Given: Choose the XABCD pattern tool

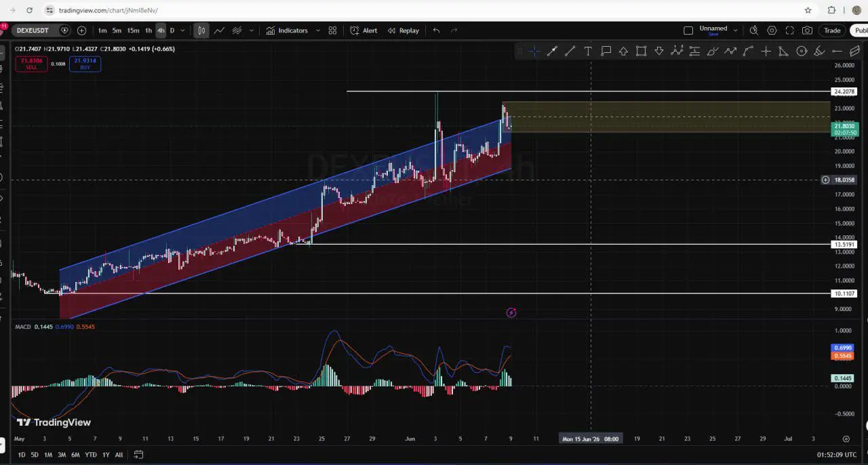Looking at the screenshot, I should tap(677, 51).
